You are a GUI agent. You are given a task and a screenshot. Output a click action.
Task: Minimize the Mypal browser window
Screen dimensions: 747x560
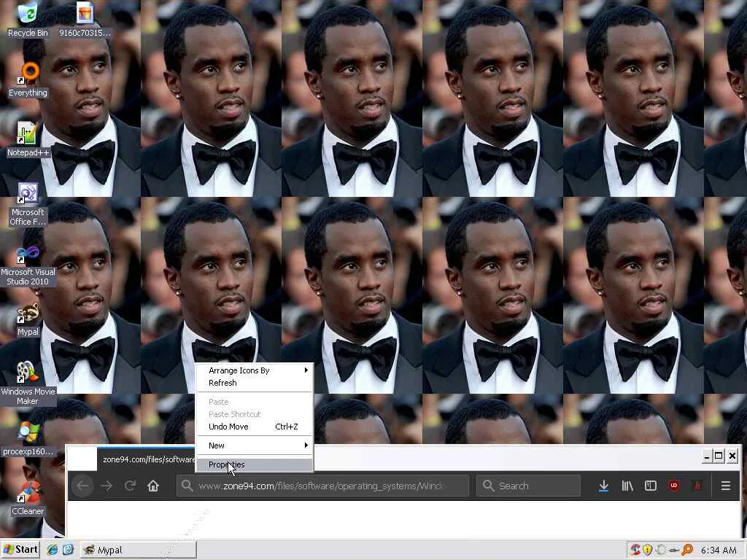[x=707, y=456]
